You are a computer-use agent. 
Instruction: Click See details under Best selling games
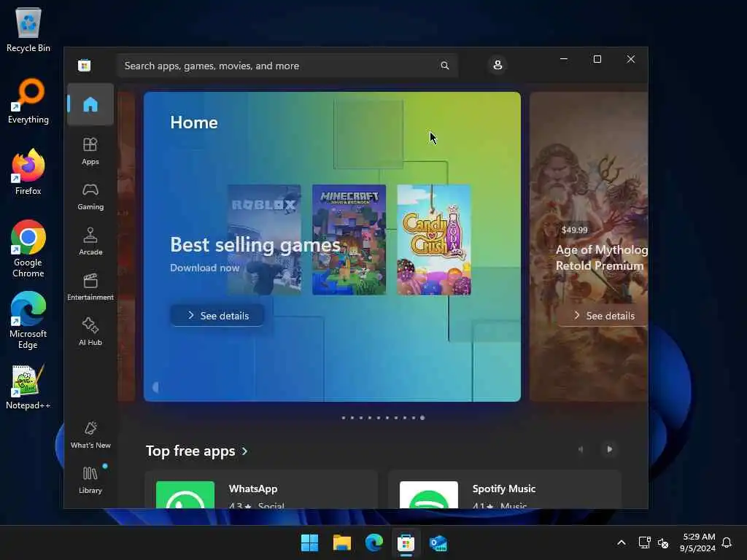point(217,315)
